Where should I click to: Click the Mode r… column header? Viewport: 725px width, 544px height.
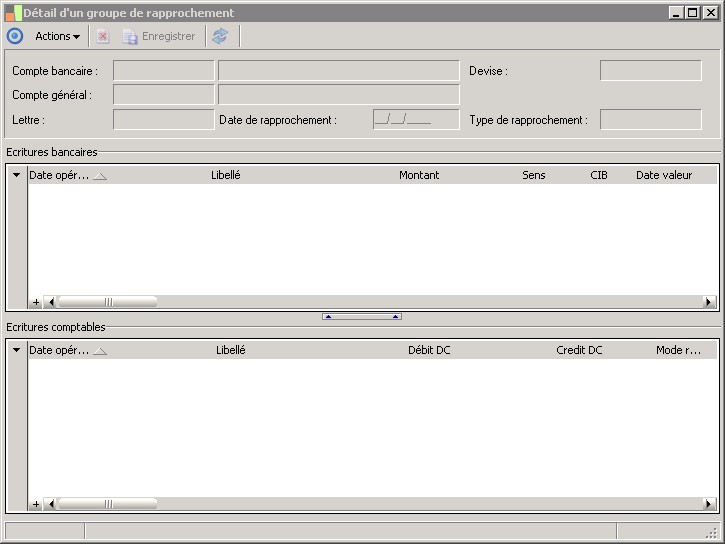coord(678,350)
